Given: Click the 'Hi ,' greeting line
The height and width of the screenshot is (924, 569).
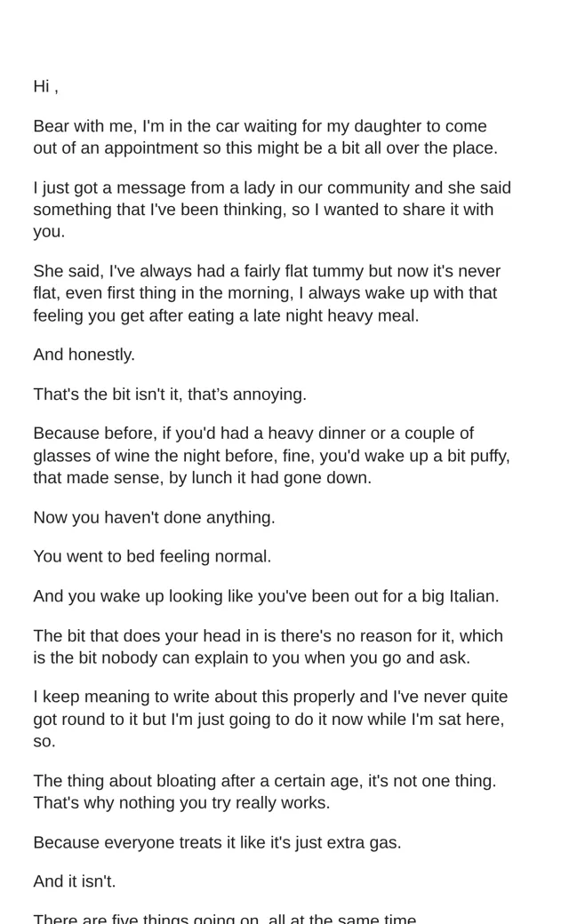Looking at the screenshot, I should tap(46, 87).
